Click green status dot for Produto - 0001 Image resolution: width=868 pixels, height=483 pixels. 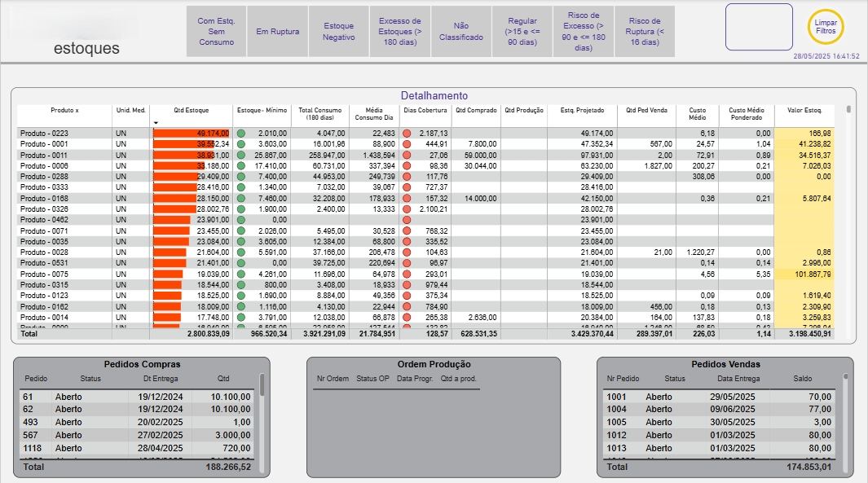(240, 144)
